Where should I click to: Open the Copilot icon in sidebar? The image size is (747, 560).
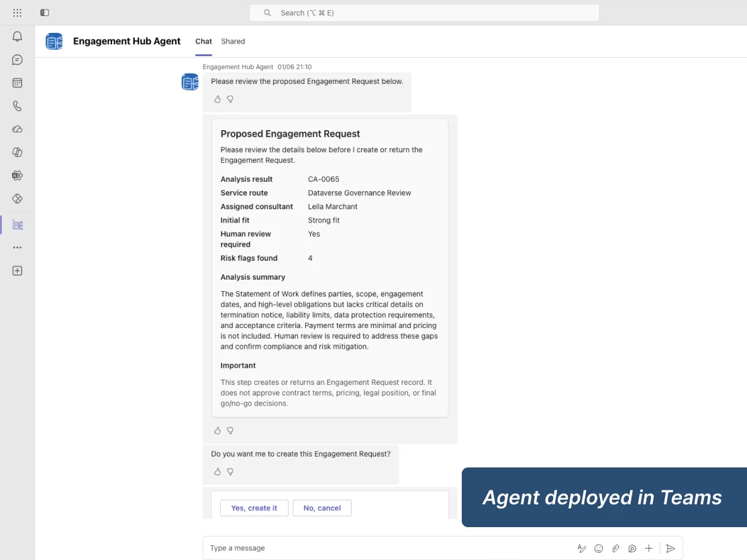(17, 152)
